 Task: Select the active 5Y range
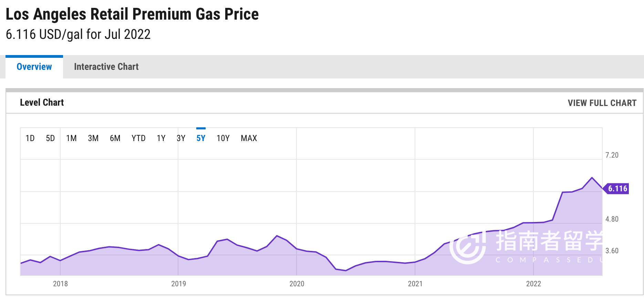(201, 138)
